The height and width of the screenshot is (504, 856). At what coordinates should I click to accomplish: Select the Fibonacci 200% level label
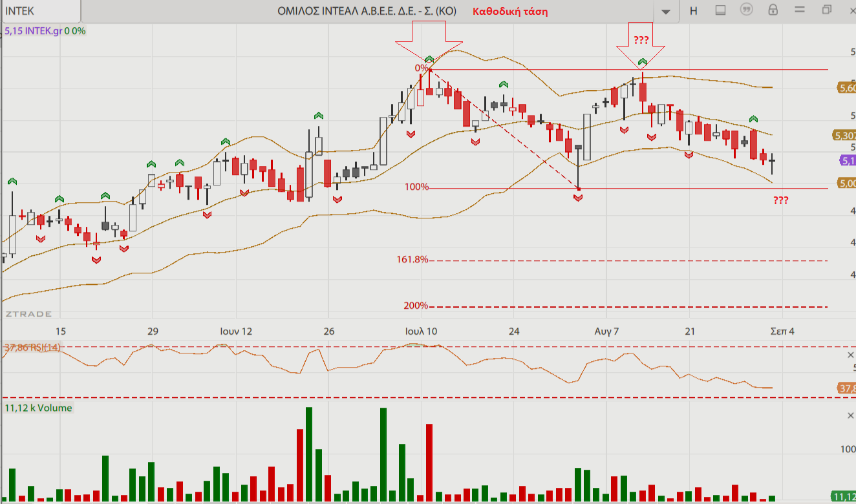416,305
